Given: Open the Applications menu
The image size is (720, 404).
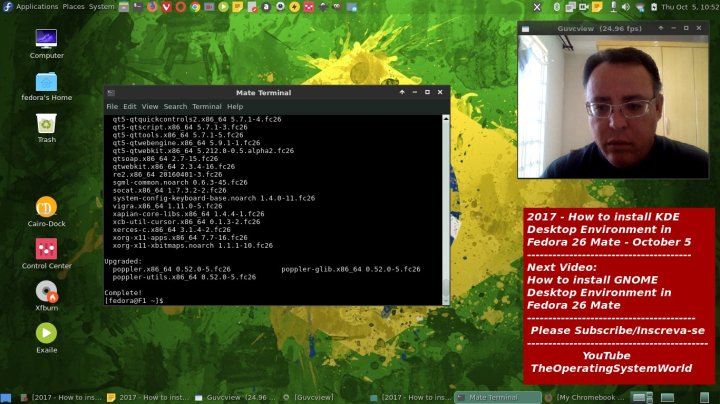Looking at the screenshot, I should 37,6.
